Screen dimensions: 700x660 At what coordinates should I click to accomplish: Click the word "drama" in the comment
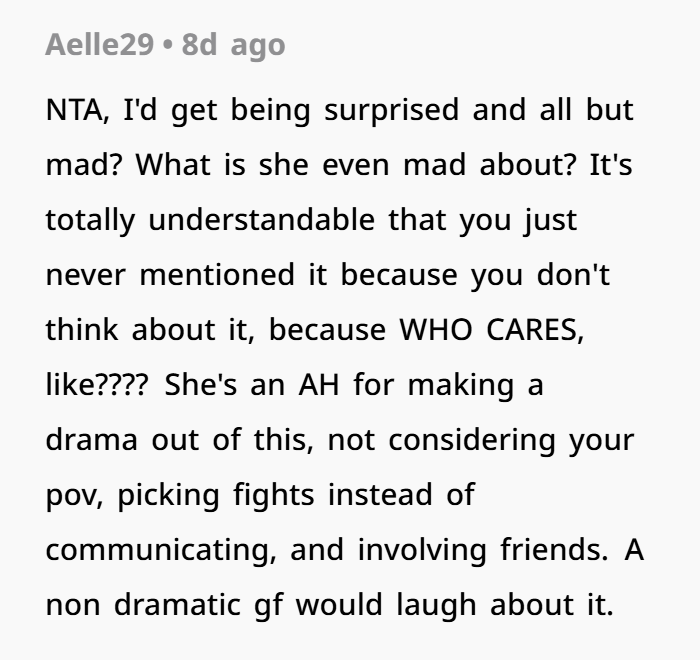pyautogui.click(x=92, y=439)
